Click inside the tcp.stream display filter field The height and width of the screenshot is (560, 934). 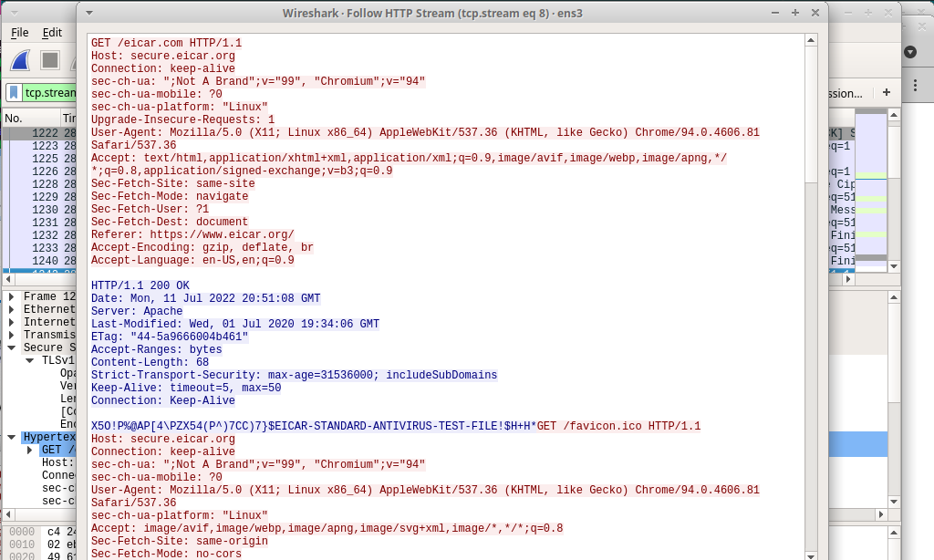tap(50, 92)
